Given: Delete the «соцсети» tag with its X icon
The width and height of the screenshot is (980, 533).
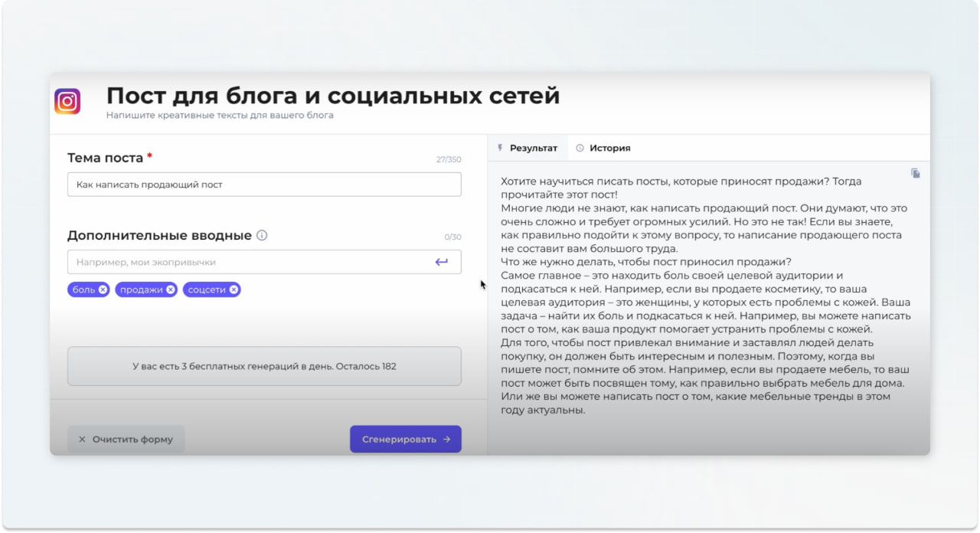Looking at the screenshot, I should point(234,289).
